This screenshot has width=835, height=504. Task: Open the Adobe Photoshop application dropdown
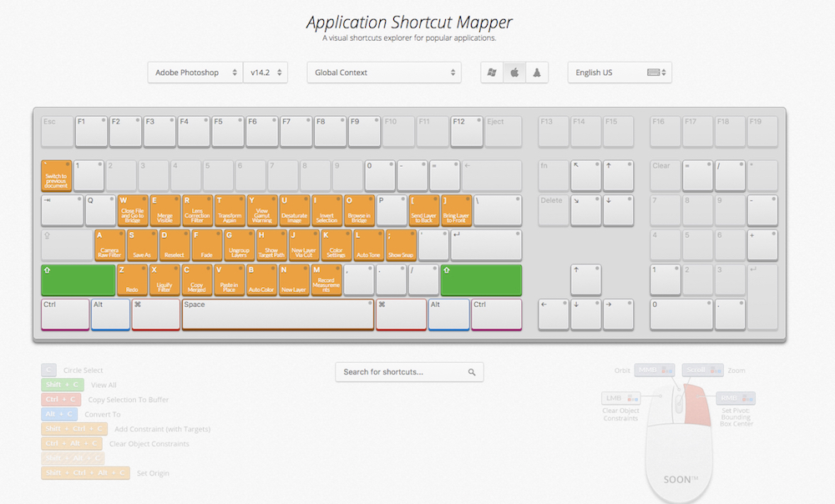click(x=194, y=73)
